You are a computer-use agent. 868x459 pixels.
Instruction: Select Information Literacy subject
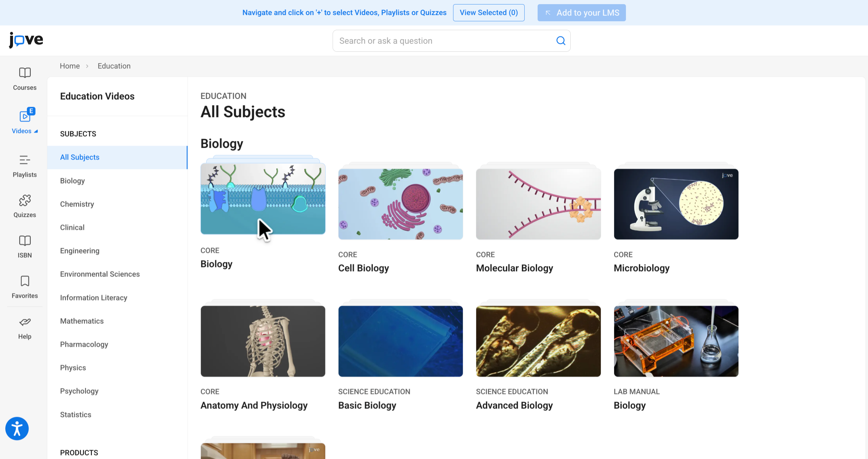click(x=94, y=298)
